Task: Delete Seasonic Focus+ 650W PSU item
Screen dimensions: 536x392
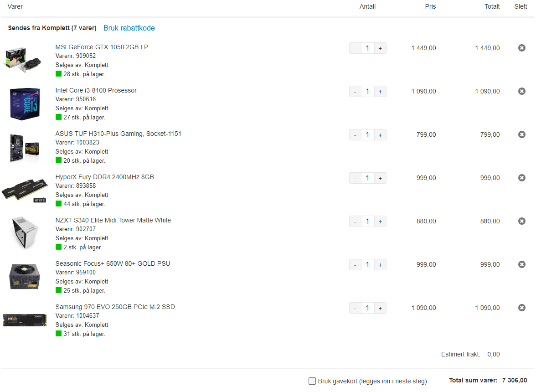Action: pyautogui.click(x=521, y=264)
